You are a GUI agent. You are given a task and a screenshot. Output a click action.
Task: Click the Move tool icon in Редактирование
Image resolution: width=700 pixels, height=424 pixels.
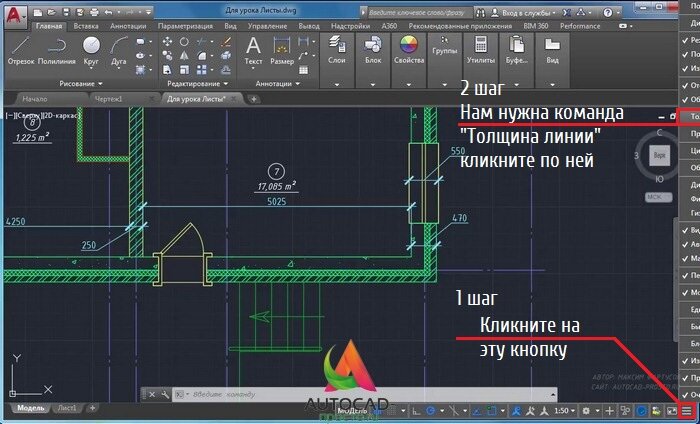click(x=167, y=42)
